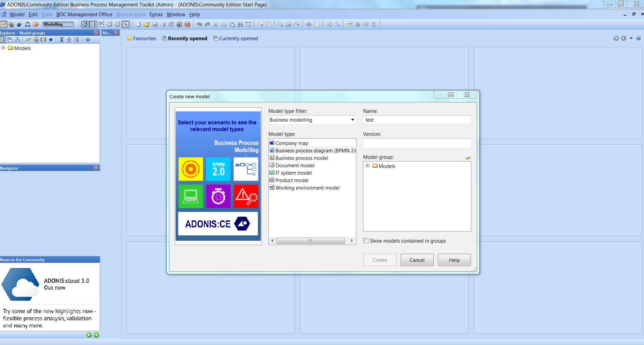Click the Open model folder icon
The width and height of the screenshot is (644, 345).
tap(146, 24)
